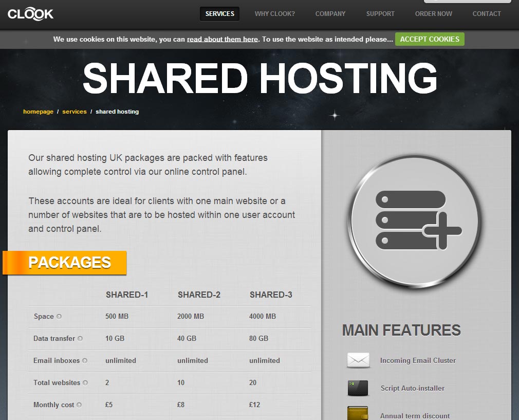Select the Incoming Email Cluster feature text
This screenshot has height=420, width=519.
click(418, 360)
